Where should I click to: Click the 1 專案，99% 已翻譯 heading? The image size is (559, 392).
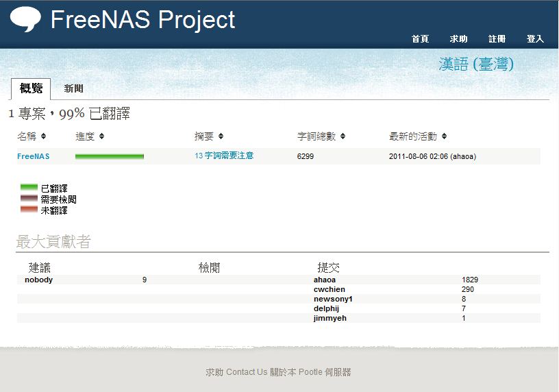tap(69, 114)
